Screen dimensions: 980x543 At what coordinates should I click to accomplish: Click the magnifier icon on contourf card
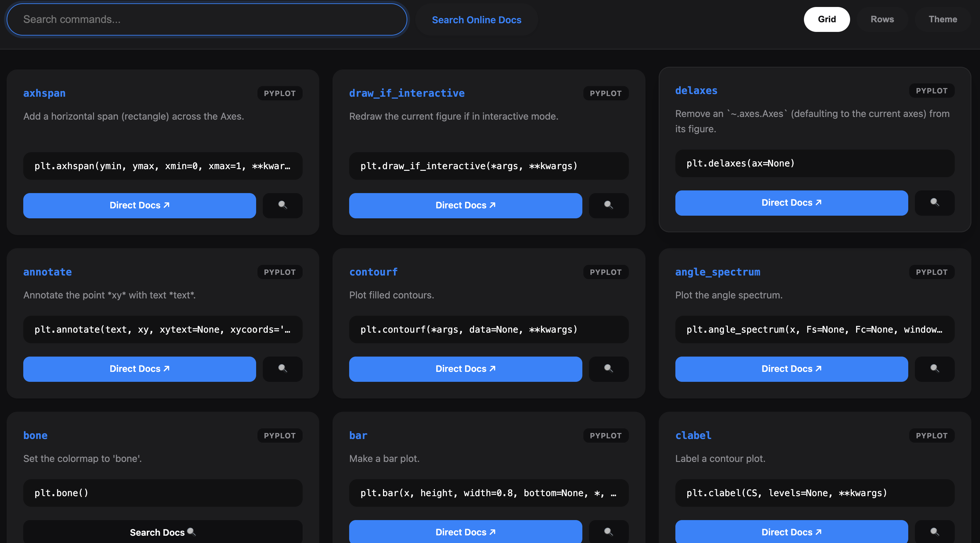coord(608,369)
